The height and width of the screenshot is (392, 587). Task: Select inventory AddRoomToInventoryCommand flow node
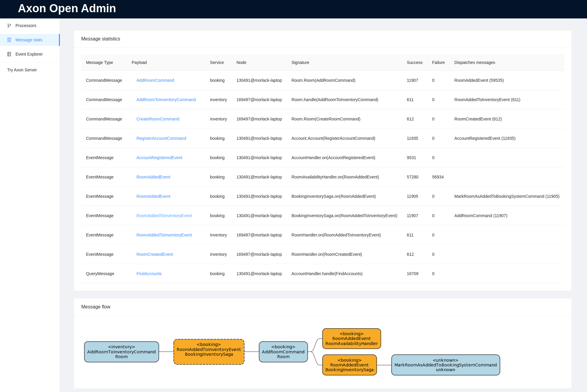(x=121, y=352)
